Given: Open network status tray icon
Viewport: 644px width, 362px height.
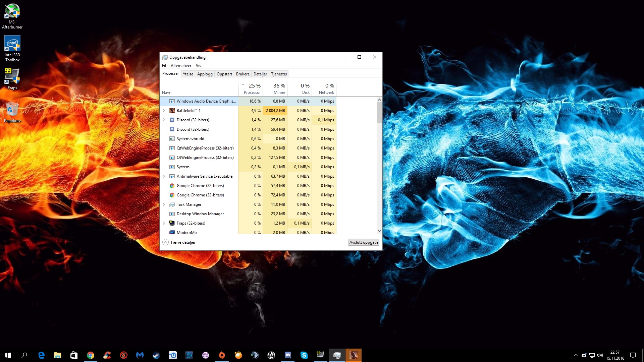Looking at the screenshot, I should click(592, 355).
